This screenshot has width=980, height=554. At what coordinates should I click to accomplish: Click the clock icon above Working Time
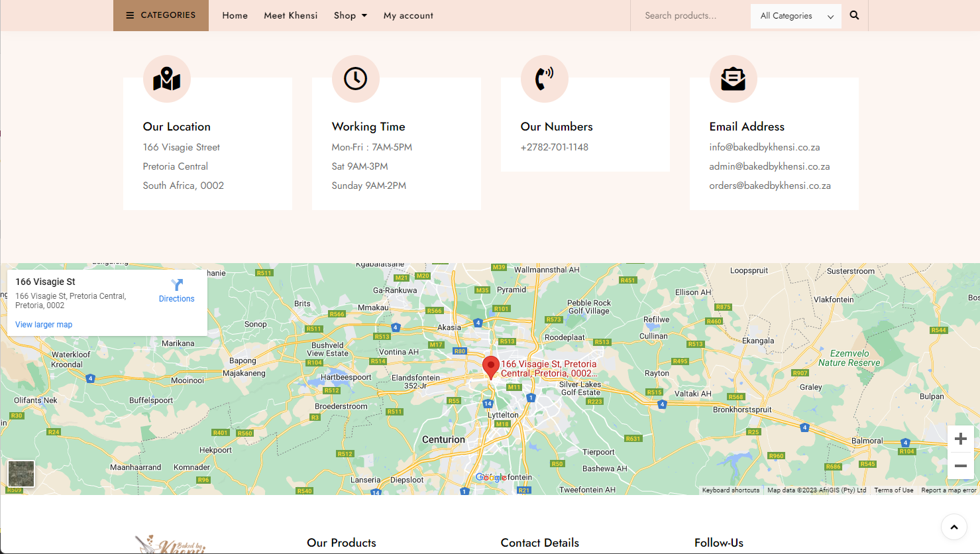click(356, 79)
